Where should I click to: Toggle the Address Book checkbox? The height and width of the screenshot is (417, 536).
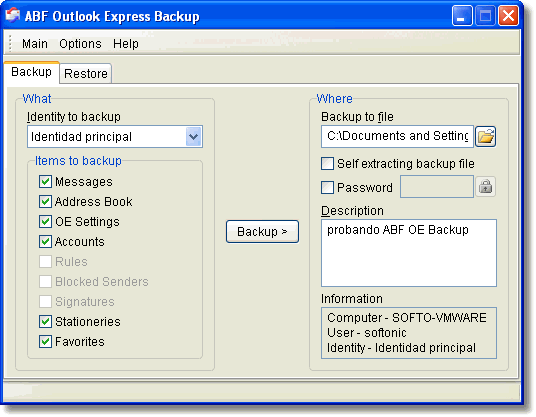tap(45, 202)
